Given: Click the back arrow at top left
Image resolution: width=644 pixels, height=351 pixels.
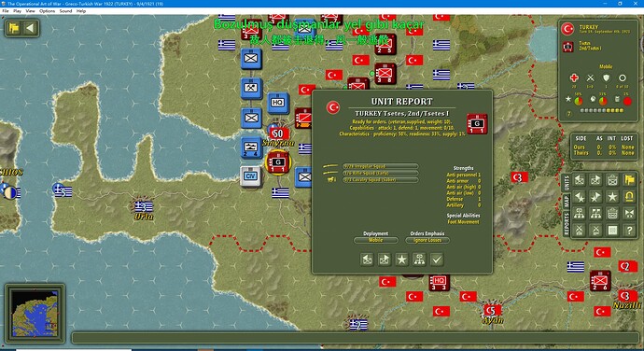Looking at the screenshot, I should 30,28.
